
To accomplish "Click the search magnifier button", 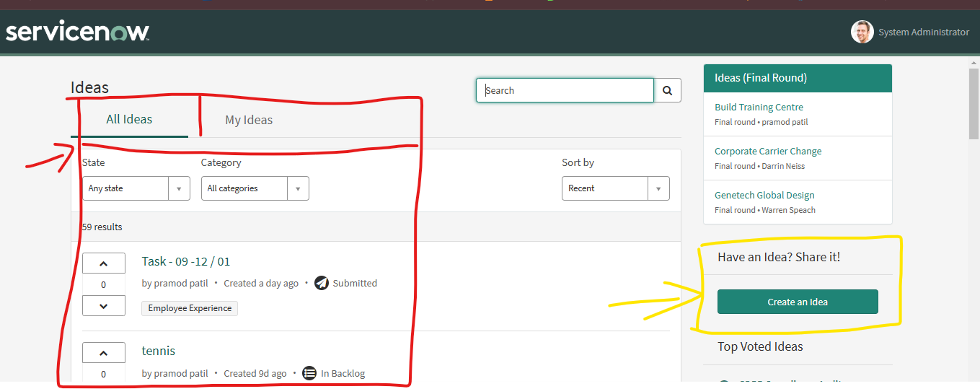I will pyautogui.click(x=668, y=90).
